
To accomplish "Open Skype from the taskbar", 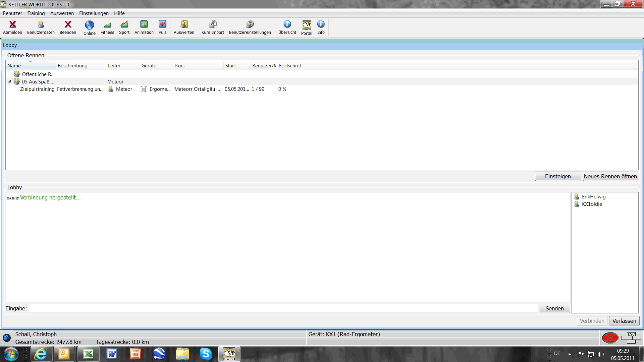I will point(206,354).
